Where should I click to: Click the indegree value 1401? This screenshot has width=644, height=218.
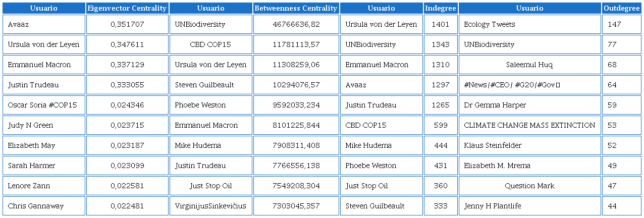tap(441, 24)
